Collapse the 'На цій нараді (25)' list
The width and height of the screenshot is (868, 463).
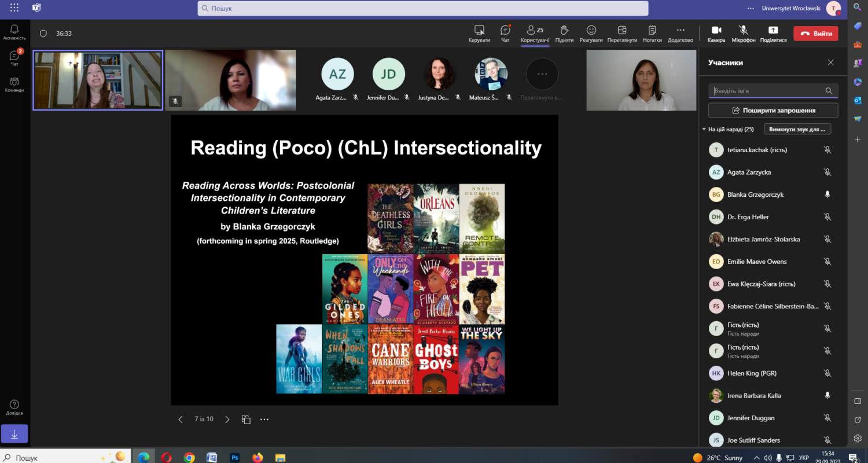click(x=704, y=129)
